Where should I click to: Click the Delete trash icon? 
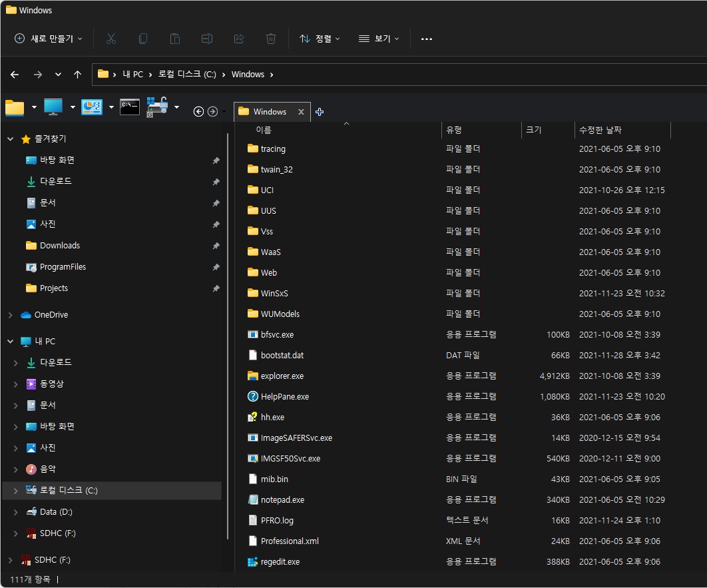click(x=271, y=39)
